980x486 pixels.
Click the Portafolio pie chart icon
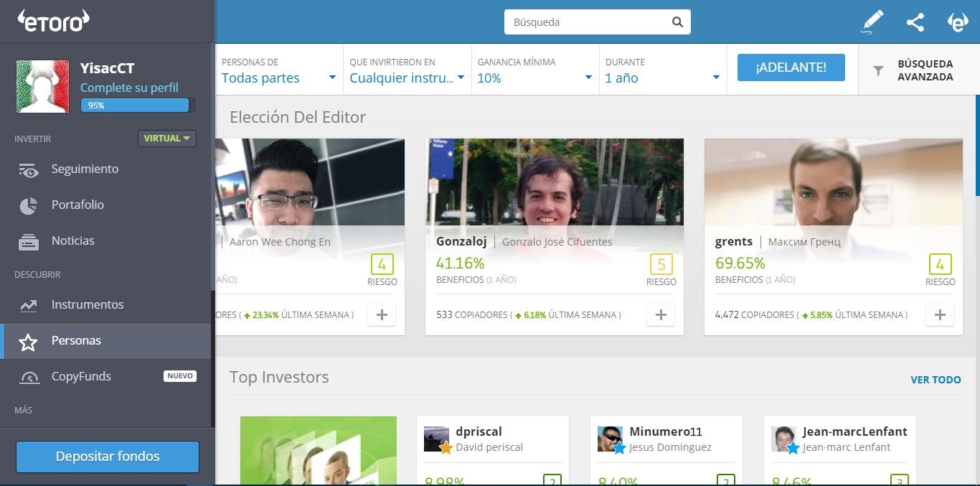(28, 205)
